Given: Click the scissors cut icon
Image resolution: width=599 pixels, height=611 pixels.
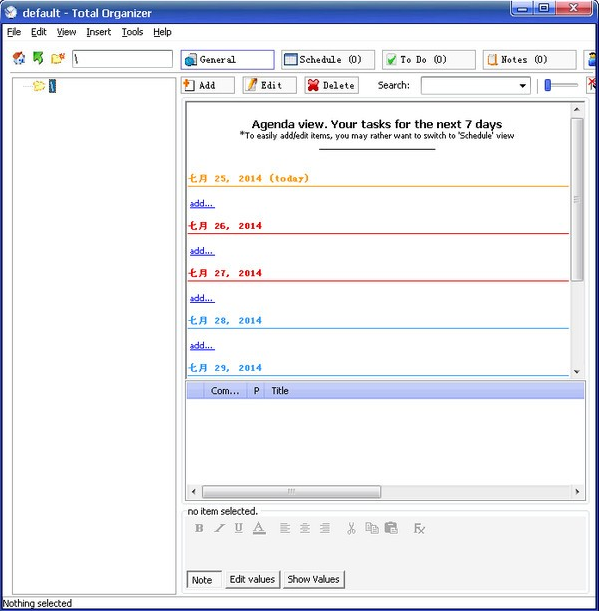Looking at the screenshot, I should tap(351, 528).
